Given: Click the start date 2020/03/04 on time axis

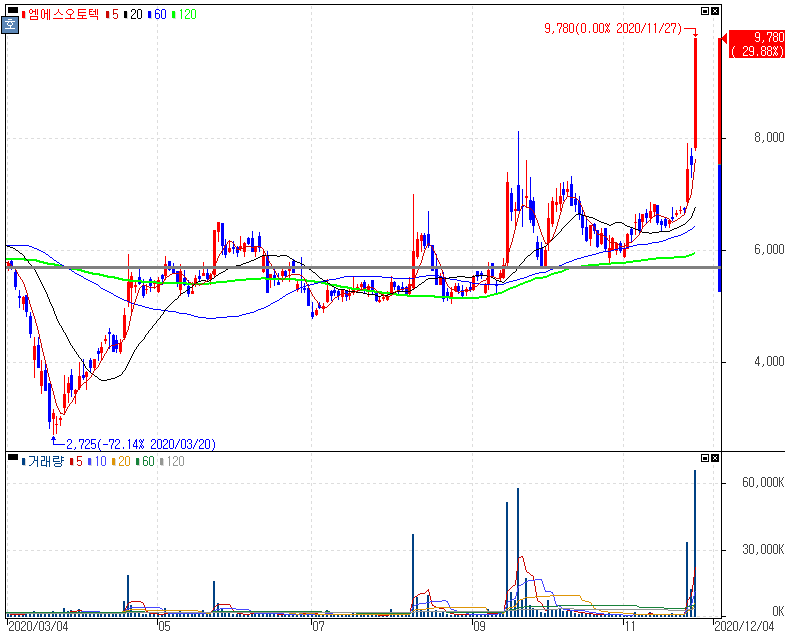Looking at the screenshot, I should pyautogui.click(x=39, y=626).
